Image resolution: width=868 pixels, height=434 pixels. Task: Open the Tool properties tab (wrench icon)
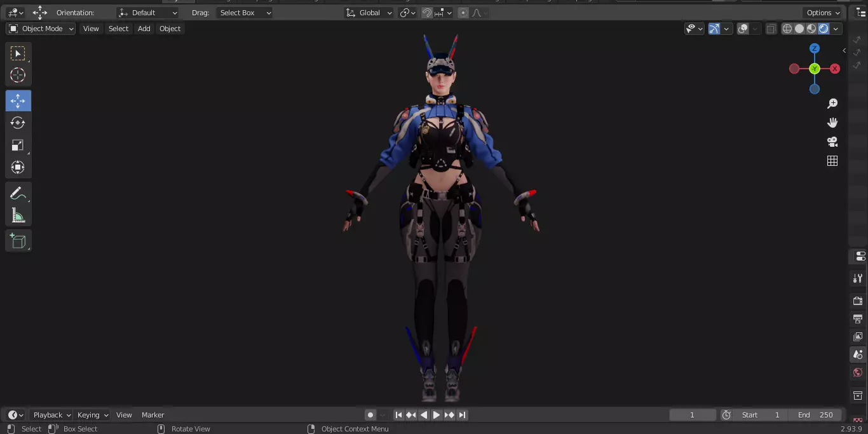pos(858,278)
